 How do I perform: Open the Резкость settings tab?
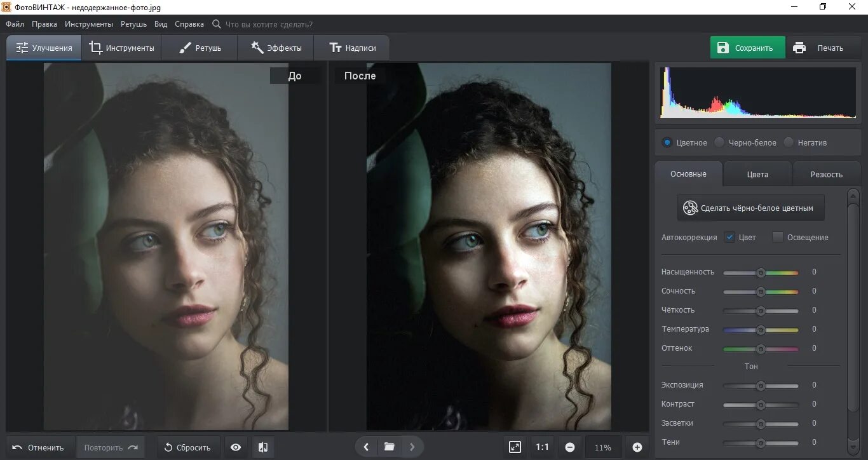pyautogui.click(x=827, y=174)
